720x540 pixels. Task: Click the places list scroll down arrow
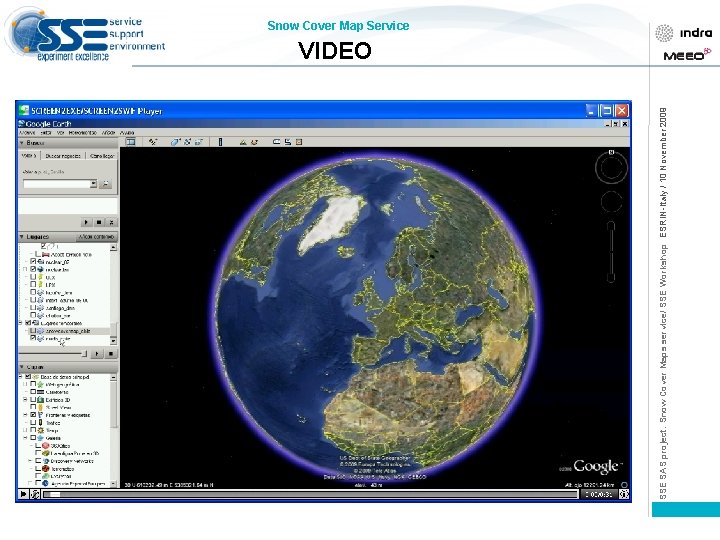pyautogui.click(x=113, y=341)
